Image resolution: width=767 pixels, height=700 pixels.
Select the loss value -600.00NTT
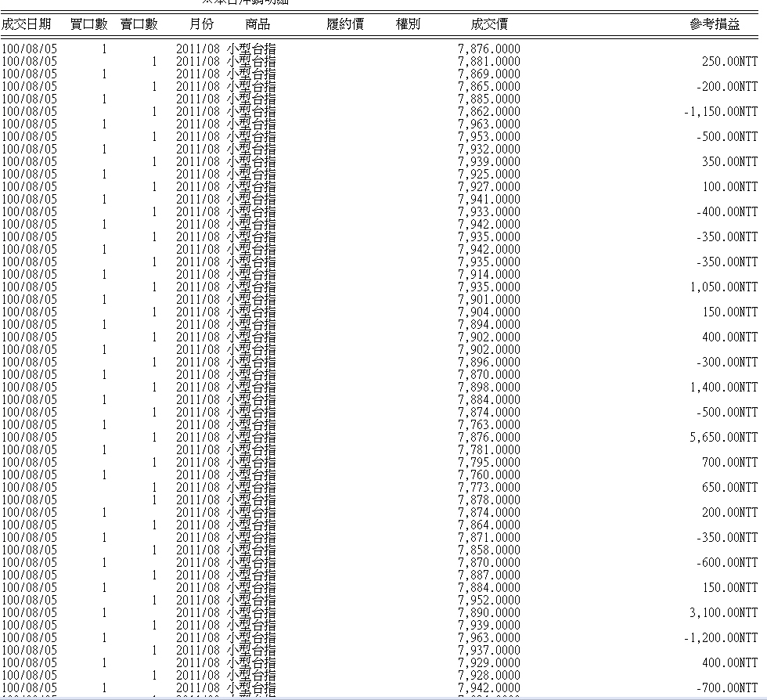point(727,563)
